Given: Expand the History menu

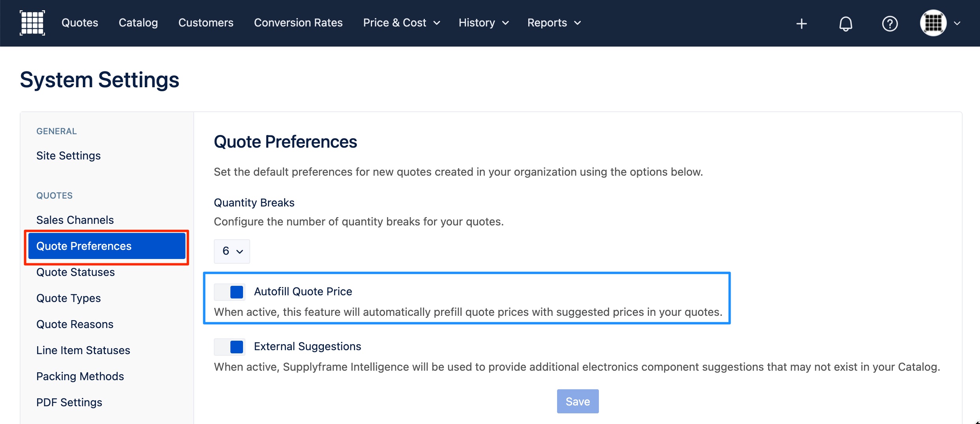Looking at the screenshot, I should (483, 23).
